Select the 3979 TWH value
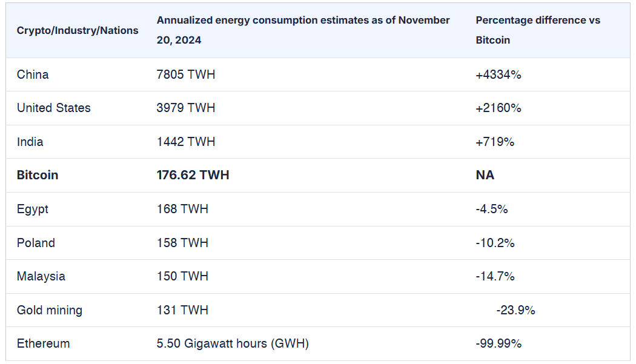This screenshot has width=636, height=364. click(186, 108)
